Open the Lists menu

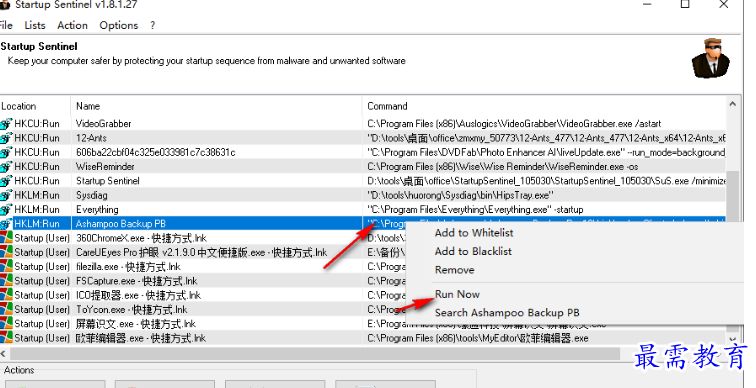(35, 25)
